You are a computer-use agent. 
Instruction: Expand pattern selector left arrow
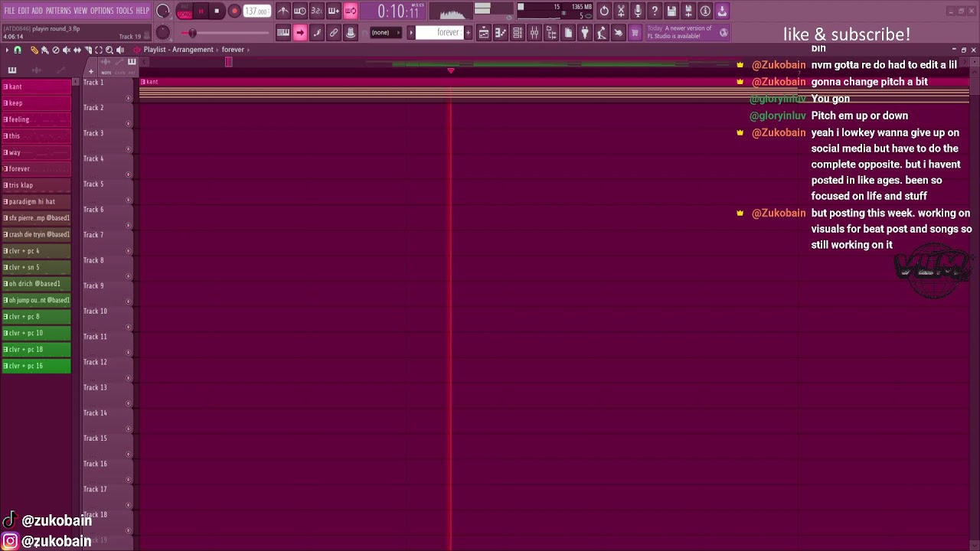point(411,32)
